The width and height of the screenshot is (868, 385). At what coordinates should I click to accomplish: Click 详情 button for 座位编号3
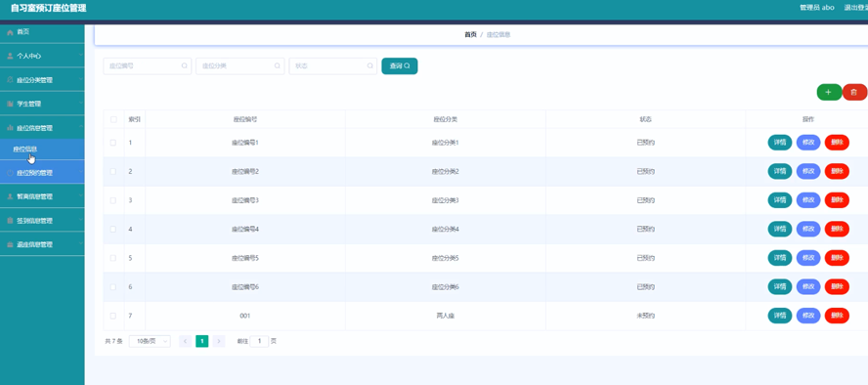point(779,200)
